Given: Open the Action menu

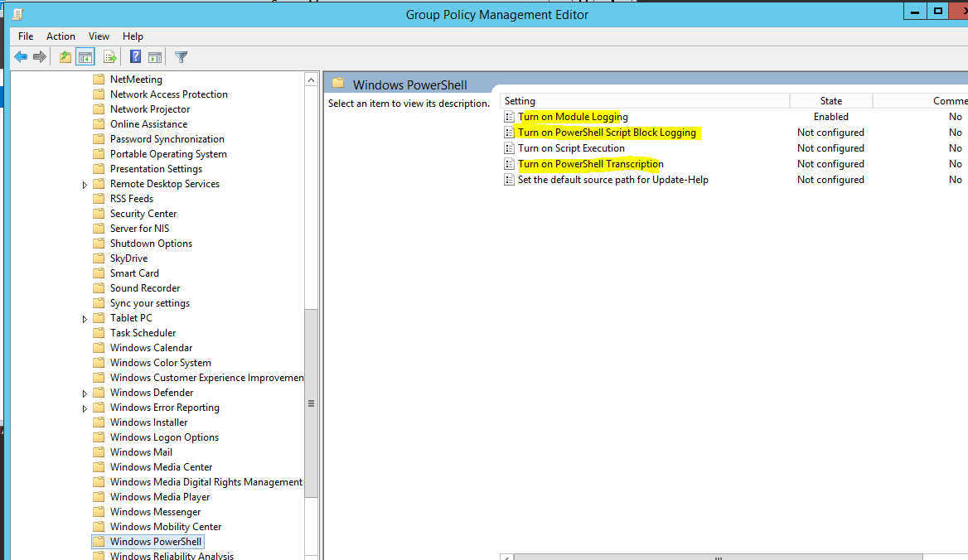Looking at the screenshot, I should [60, 36].
